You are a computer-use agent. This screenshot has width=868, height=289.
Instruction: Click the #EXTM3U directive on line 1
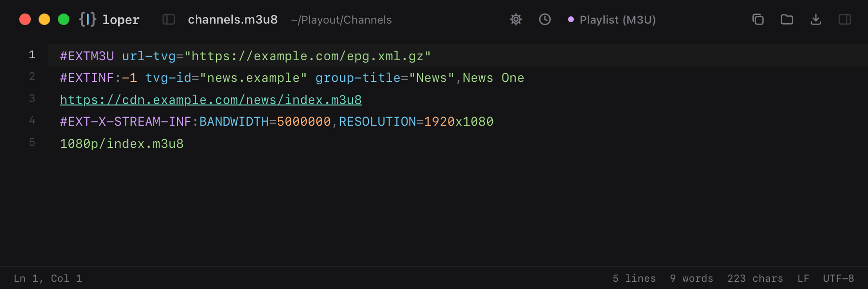click(x=87, y=56)
